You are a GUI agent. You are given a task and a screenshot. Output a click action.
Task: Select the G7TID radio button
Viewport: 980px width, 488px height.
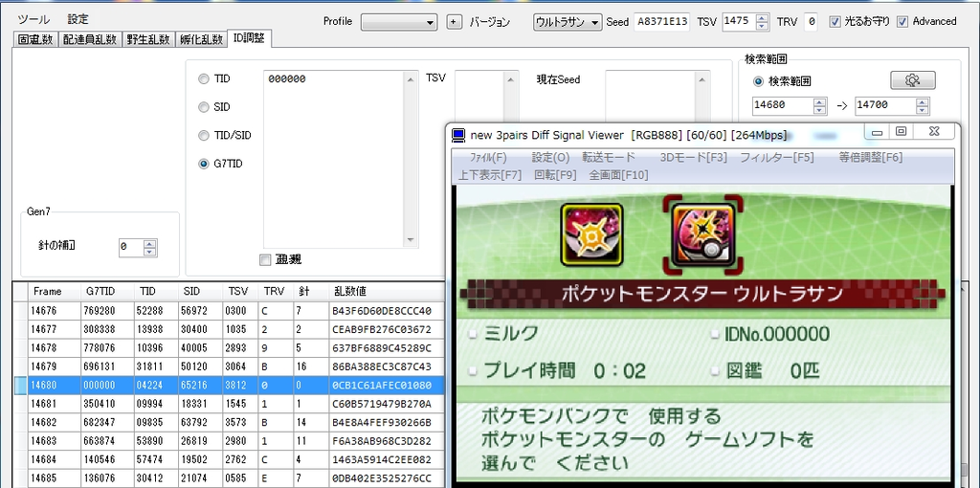click(x=203, y=164)
